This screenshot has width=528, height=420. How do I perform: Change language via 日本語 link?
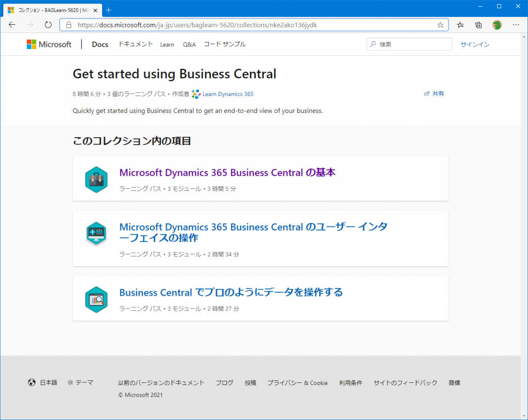point(48,382)
